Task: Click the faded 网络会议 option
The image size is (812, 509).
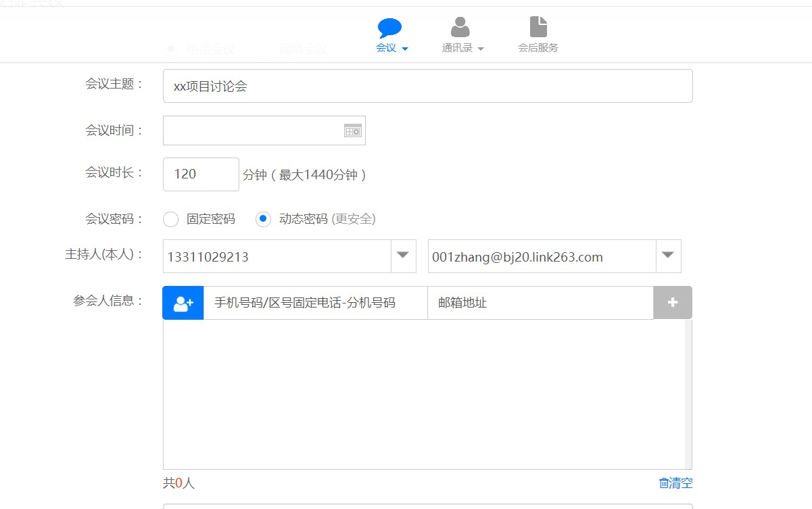Action: click(303, 49)
